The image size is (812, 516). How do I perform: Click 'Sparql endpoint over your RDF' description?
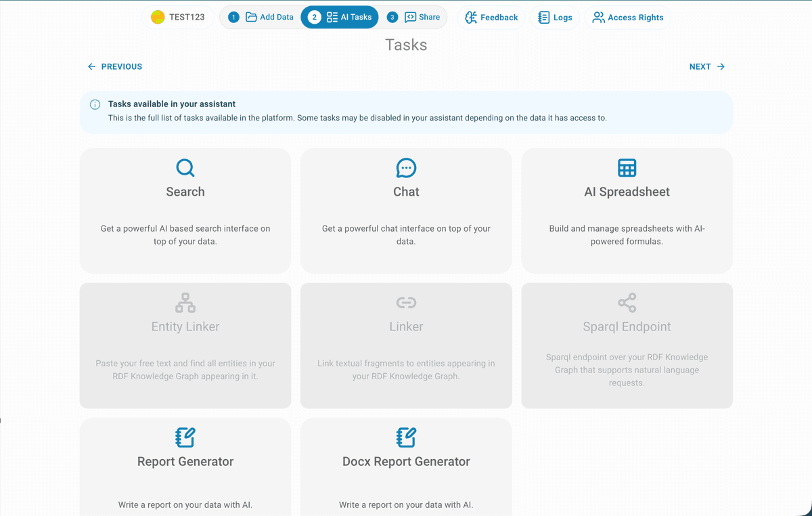tap(627, 370)
